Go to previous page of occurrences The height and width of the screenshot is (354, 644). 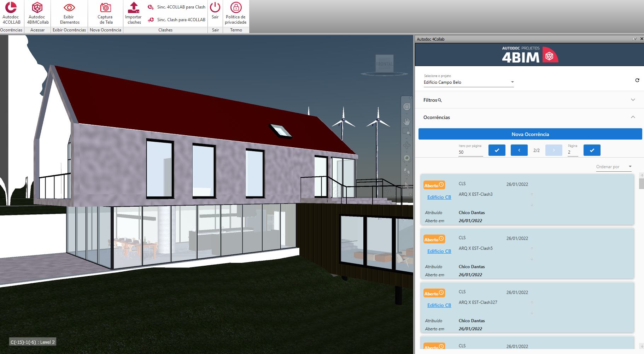coord(519,150)
